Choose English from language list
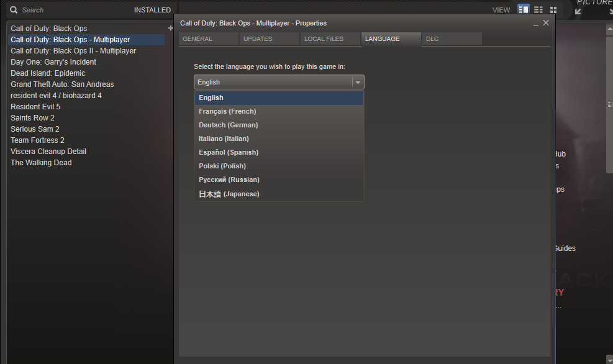This screenshot has height=364, width=613. (279, 98)
